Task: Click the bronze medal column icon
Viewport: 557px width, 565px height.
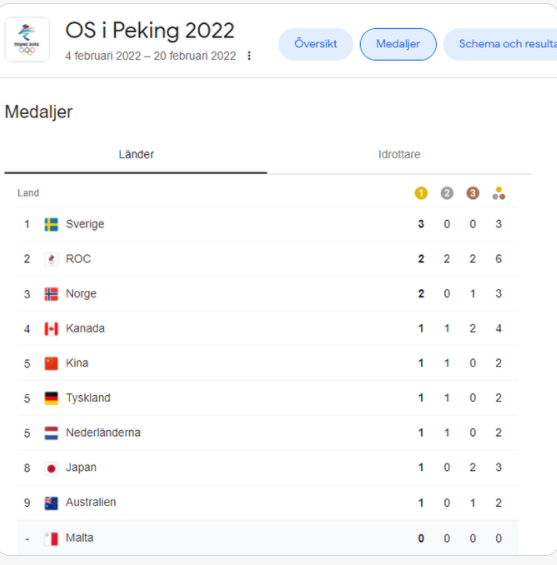Action: tap(473, 193)
